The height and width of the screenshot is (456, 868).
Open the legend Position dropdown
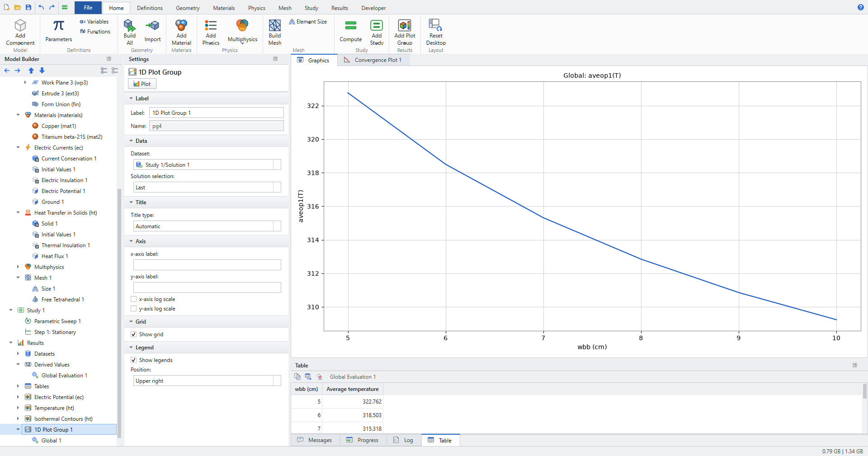point(207,381)
